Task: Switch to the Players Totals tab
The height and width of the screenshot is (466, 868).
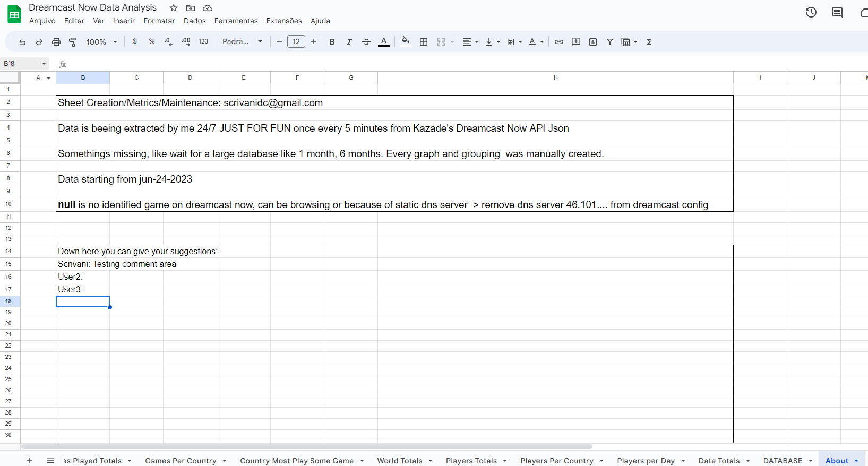Action: pos(471,461)
